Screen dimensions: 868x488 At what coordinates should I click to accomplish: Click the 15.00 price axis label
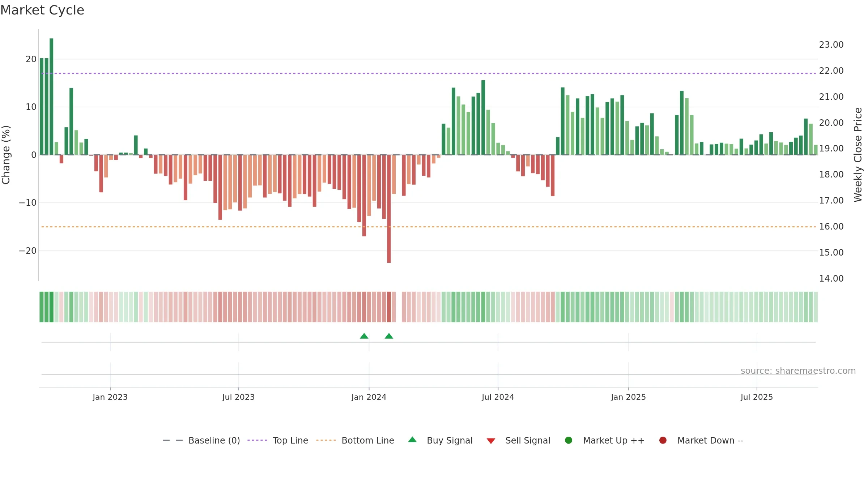pos(831,252)
